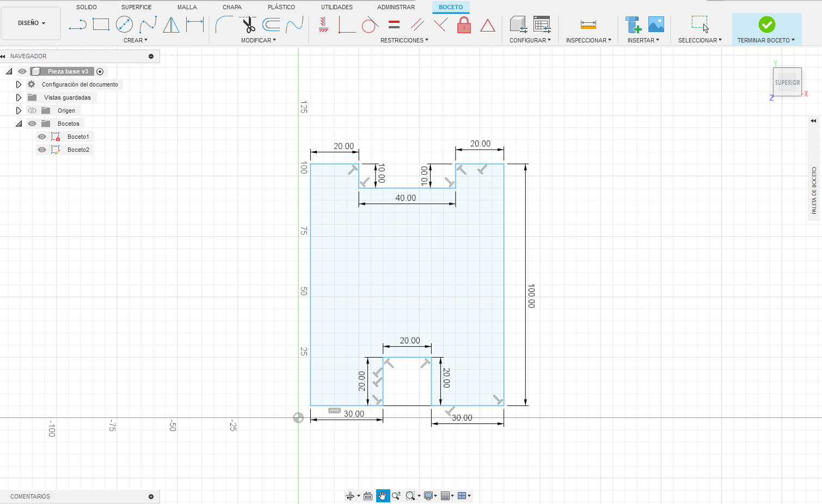The image size is (822, 504).
Task: Select the Mirror triangle tool
Action: (171, 24)
